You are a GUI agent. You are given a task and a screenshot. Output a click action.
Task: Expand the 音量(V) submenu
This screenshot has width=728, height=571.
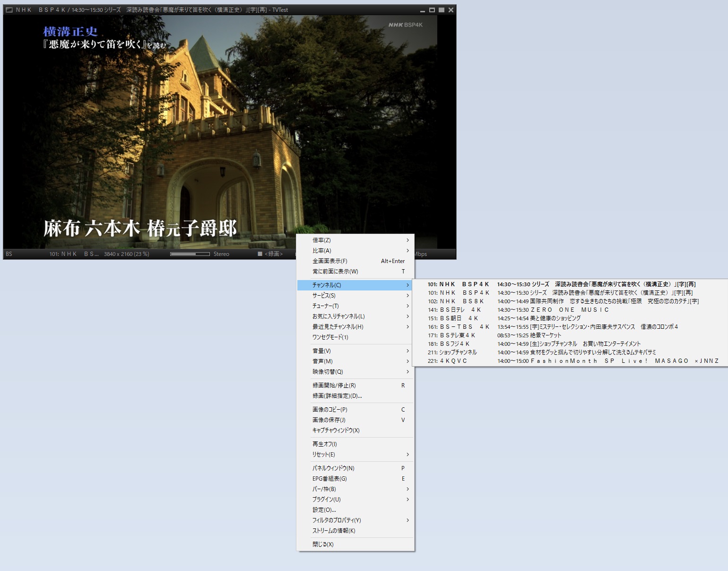[x=355, y=351]
